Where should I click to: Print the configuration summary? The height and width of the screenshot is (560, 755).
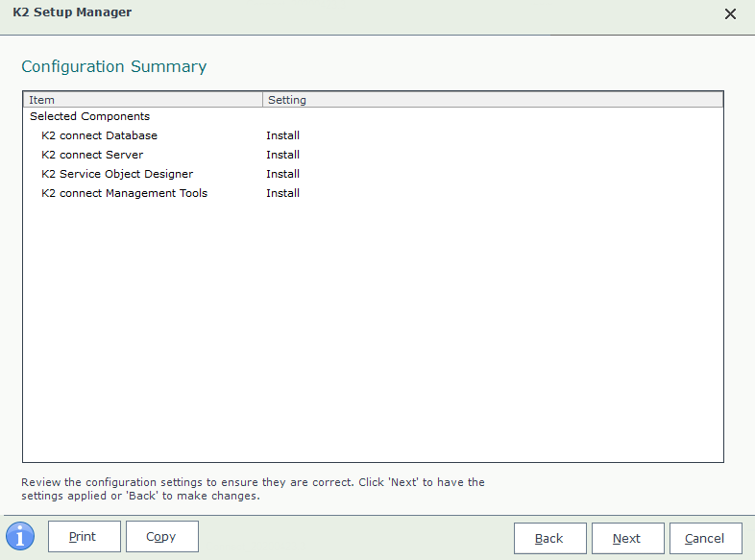point(85,536)
